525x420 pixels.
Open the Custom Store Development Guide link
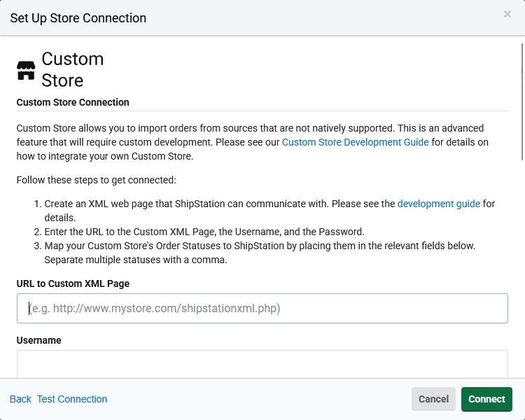tap(355, 142)
